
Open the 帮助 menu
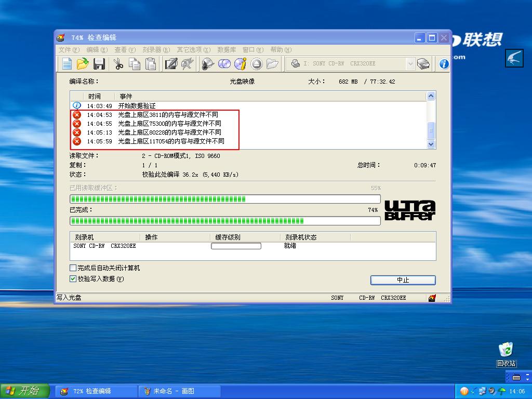pos(281,50)
